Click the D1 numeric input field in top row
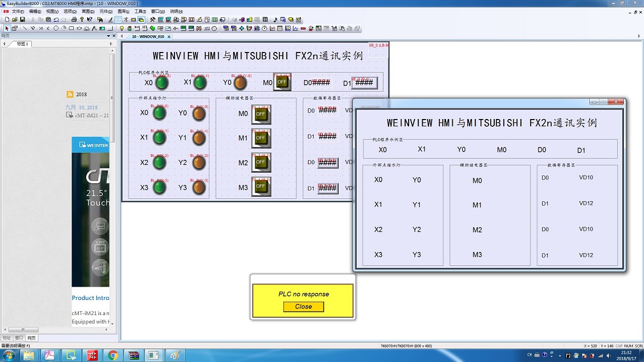 364,83
